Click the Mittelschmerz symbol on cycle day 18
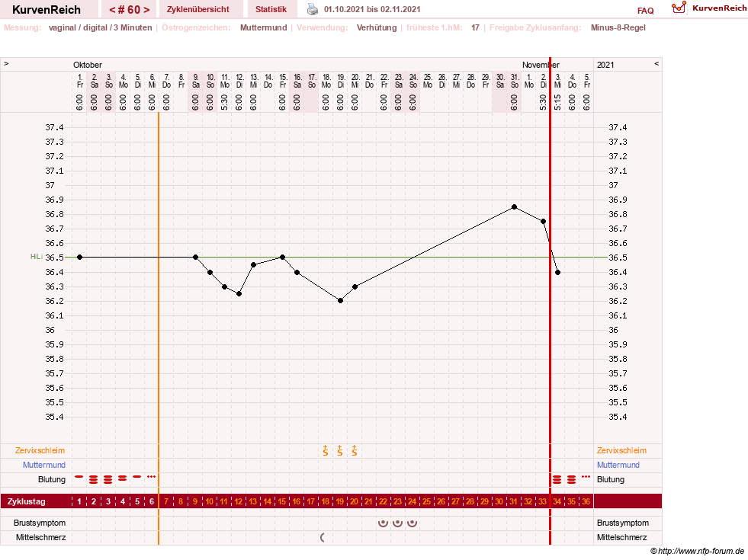Image resolution: width=748 pixels, height=560 pixels. pyautogui.click(x=323, y=538)
